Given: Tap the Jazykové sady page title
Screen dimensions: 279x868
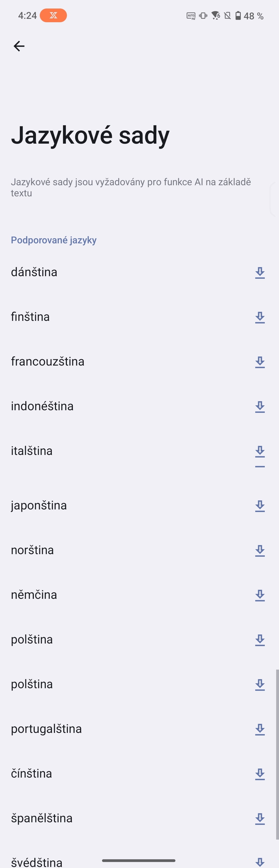Looking at the screenshot, I should pos(90,135).
